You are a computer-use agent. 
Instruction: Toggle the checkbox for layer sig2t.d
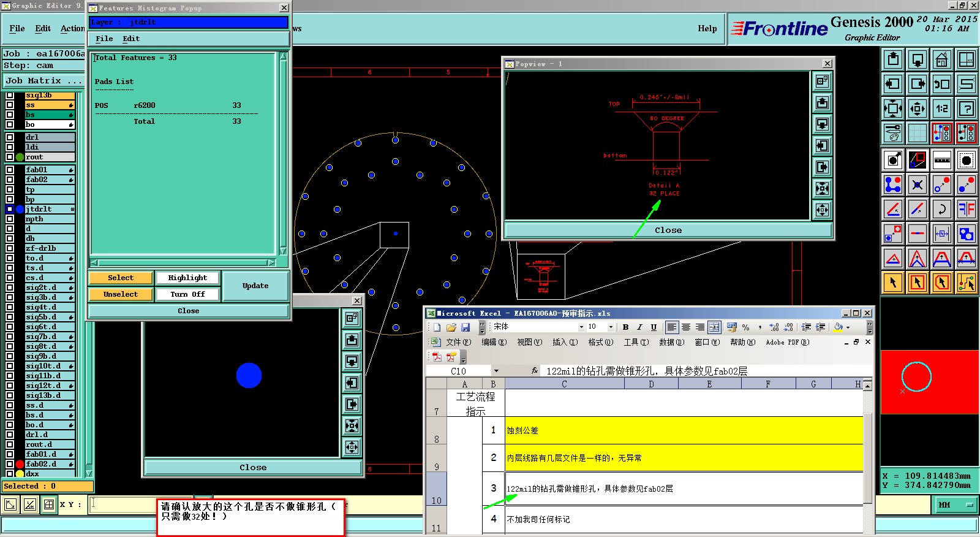(10, 288)
